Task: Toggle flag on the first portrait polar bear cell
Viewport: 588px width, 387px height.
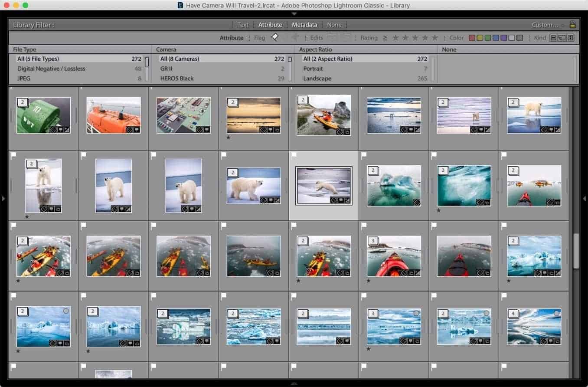Action: tap(13, 155)
